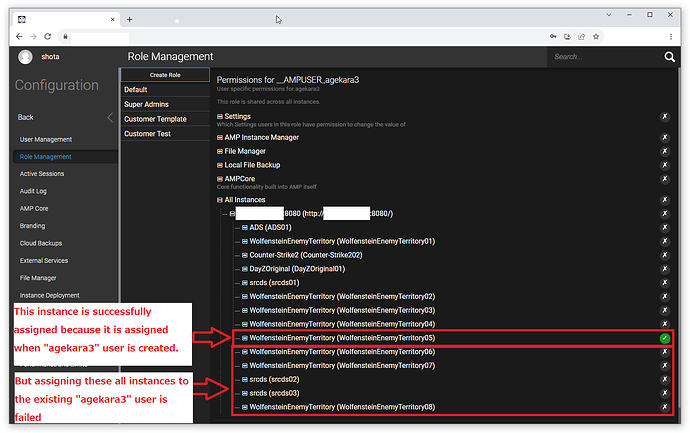690x433 pixels.
Task: Select the Customer Template role
Action: click(x=165, y=119)
